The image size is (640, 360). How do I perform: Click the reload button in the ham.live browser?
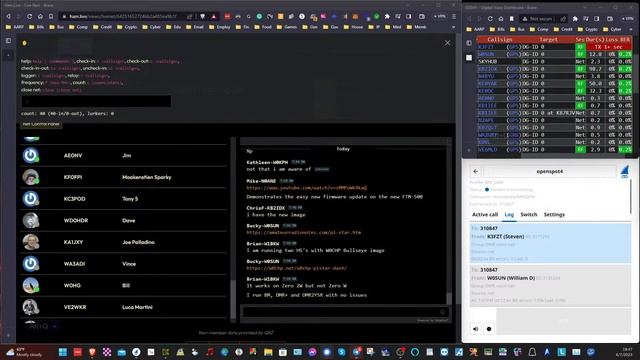coord(29,16)
